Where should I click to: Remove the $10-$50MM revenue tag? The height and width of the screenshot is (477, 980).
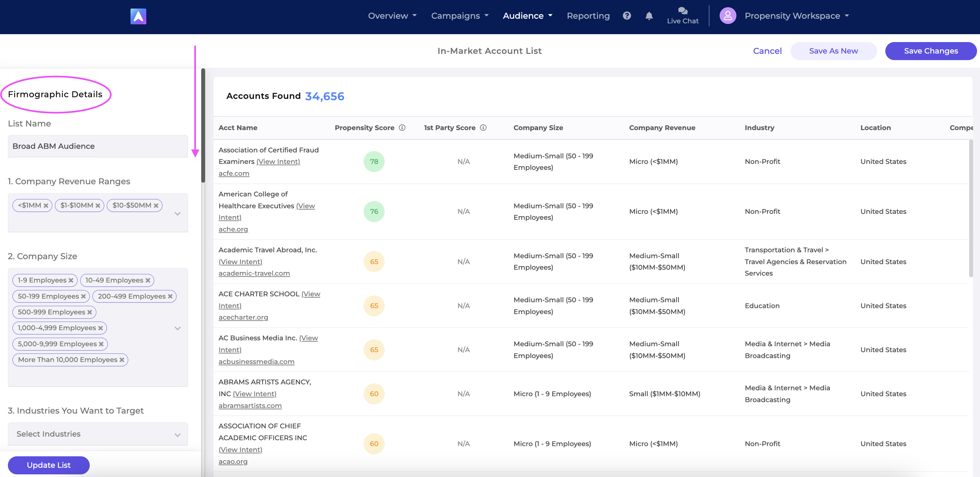(x=156, y=206)
